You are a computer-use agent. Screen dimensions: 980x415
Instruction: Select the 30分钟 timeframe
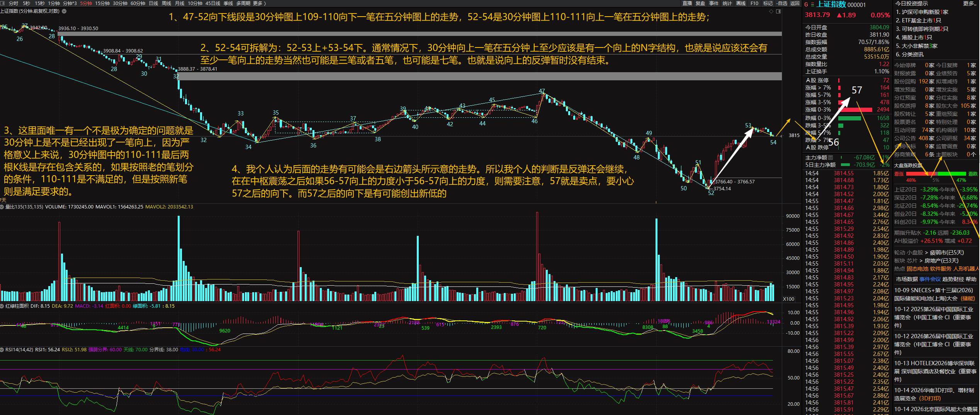(120, 3)
